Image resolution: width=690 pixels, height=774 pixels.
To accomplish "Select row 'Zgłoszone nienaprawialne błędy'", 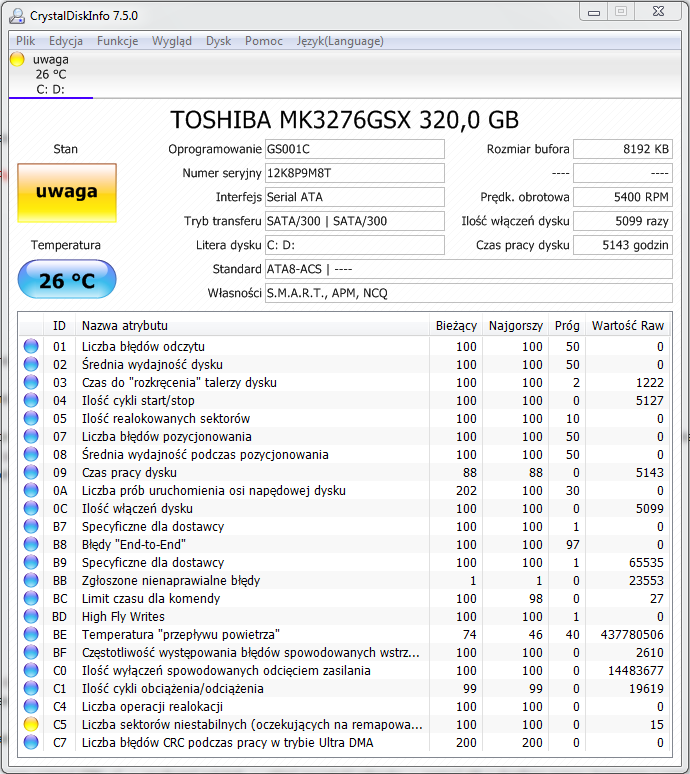I will click(x=345, y=580).
